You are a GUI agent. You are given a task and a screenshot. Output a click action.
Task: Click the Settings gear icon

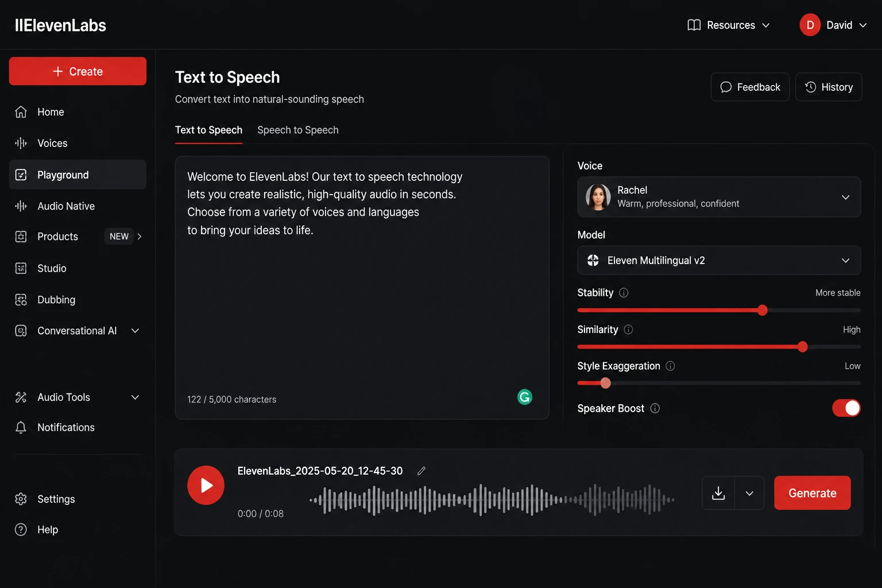[x=21, y=499]
